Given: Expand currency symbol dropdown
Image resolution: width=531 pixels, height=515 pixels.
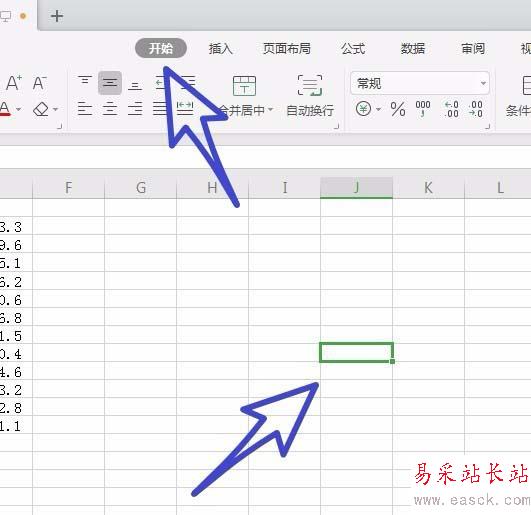Looking at the screenshot, I should point(379,109).
